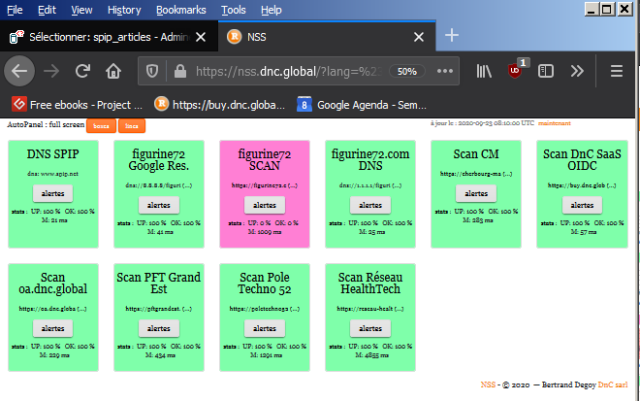The height and width of the screenshot is (401, 640).
Task: Click alertes in Scan PFT Grand Est card
Action: 159,329
